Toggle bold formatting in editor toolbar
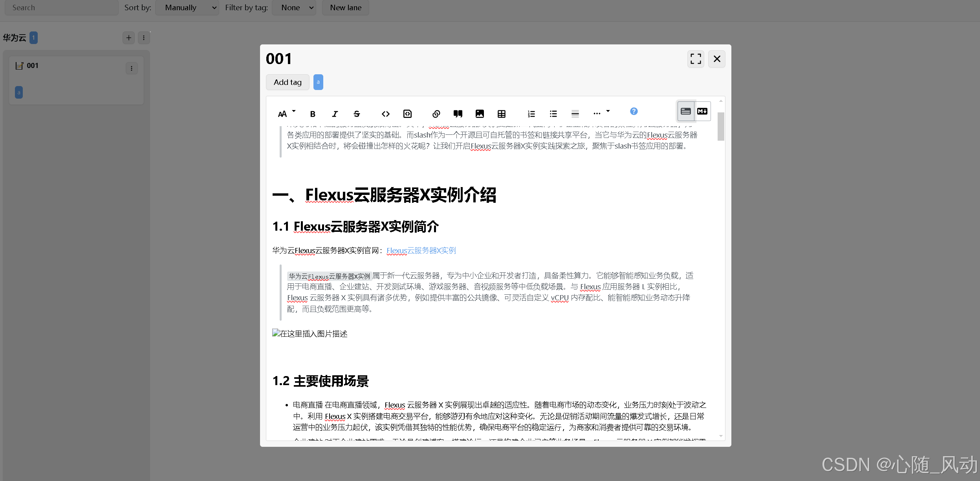Screen dimensions: 980x481 (313, 114)
